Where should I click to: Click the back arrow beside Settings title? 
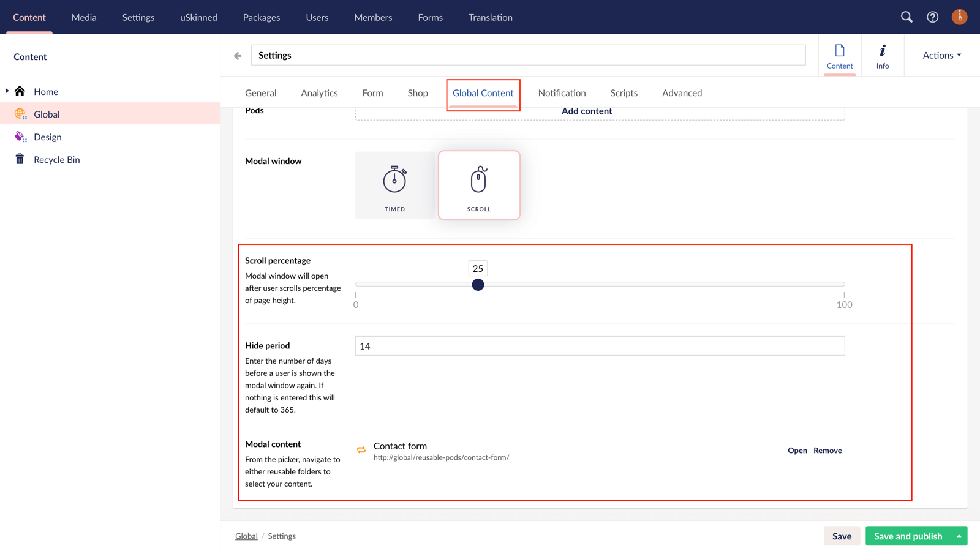[237, 55]
